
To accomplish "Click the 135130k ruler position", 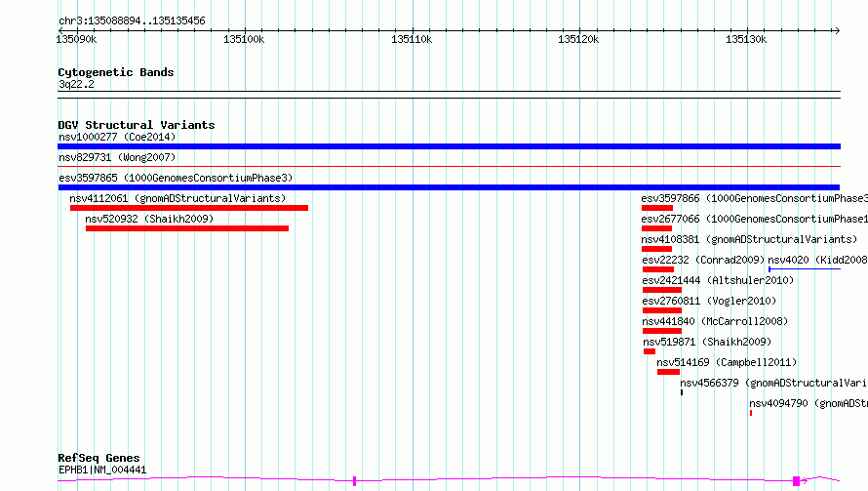I will pos(746,39).
